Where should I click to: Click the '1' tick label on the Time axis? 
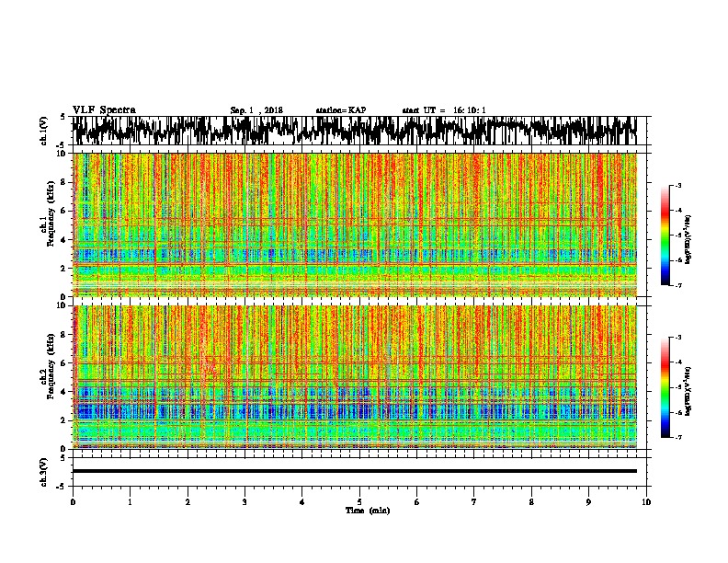130,502
